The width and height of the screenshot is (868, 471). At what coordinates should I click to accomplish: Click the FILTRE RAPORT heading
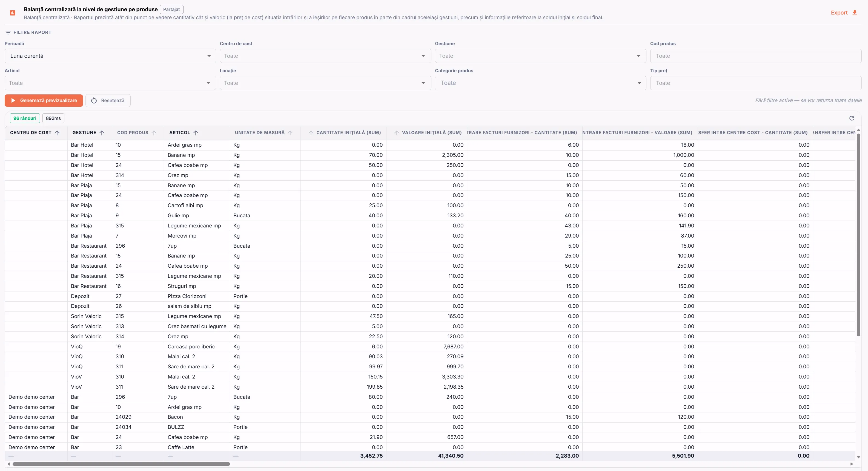pyautogui.click(x=32, y=32)
